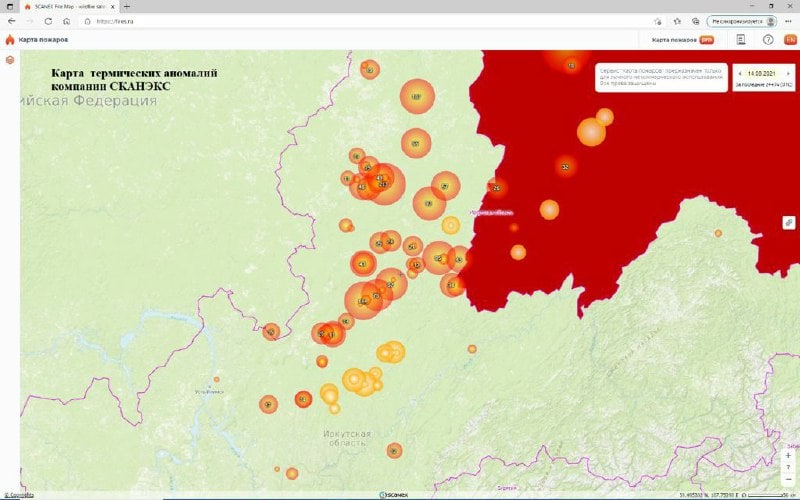Open the legend document icon in header
800x500 pixels.
[x=741, y=40]
